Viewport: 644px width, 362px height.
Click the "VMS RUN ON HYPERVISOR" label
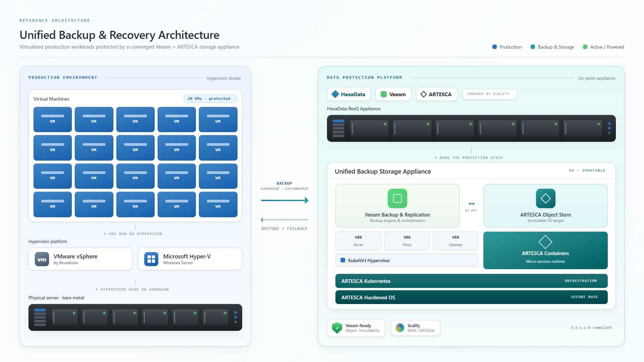133,234
